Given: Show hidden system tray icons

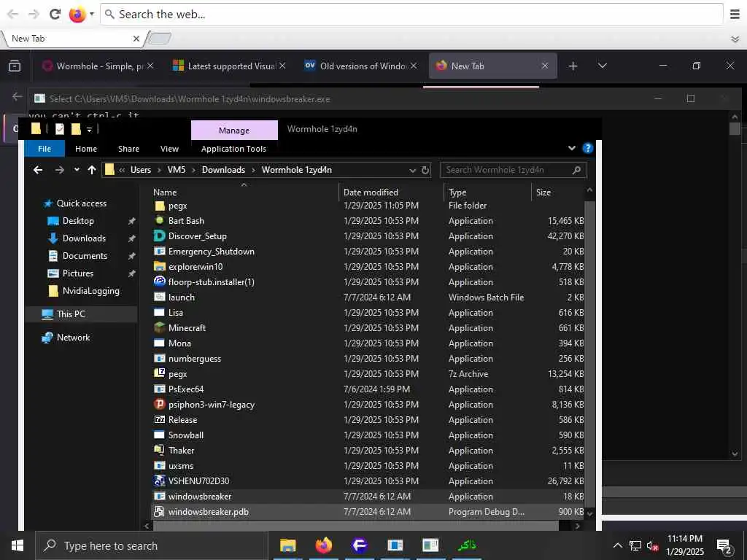Looking at the screenshot, I should coord(617,545).
